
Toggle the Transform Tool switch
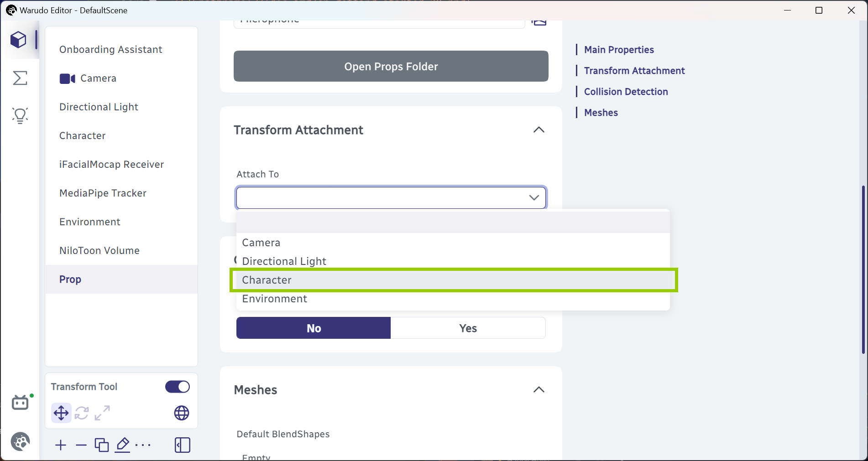pos(178,387)
